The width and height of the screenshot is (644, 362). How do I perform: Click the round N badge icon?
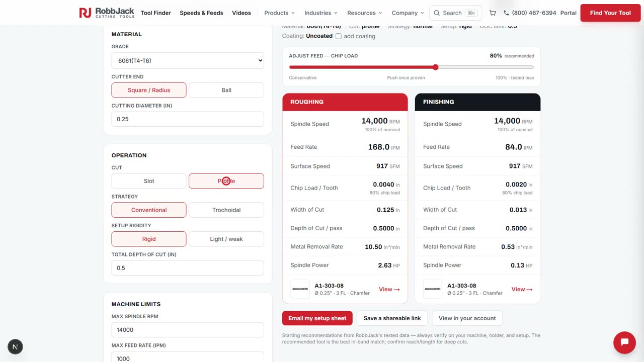(15, 346)
